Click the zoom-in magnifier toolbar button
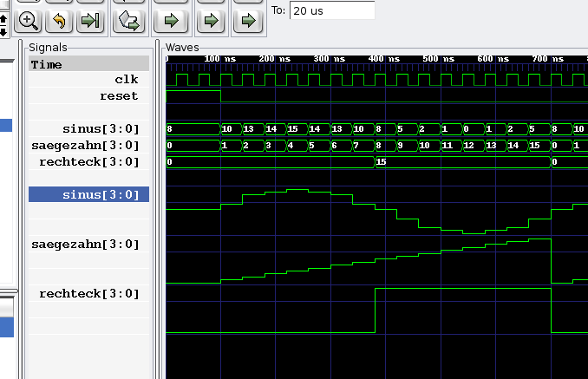This screenshot has height=379, width=588. tap(28, 21)
